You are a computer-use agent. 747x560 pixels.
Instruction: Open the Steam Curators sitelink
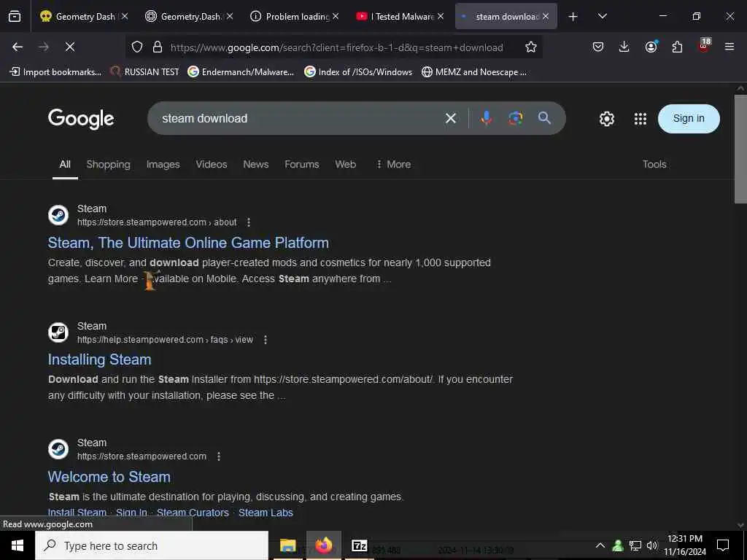[x=193, y=513]
